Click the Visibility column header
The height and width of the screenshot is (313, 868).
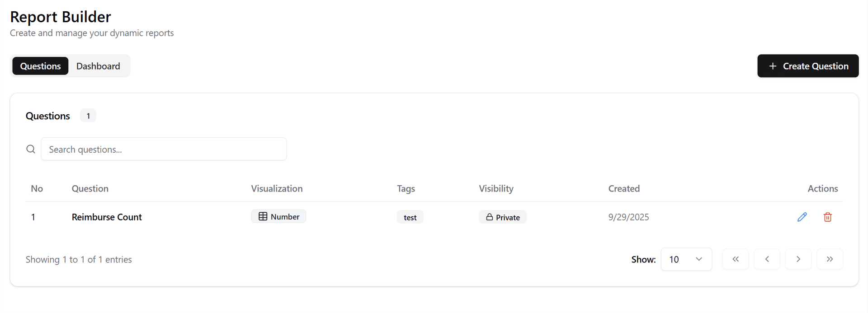click(496, 189)
